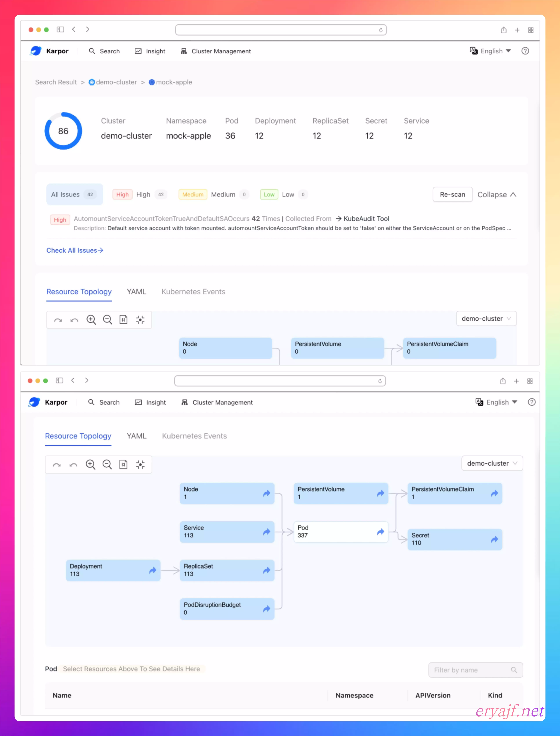This screenshot has height=736, width=560.
Task: Open the demo-cluster dropdown in top window
Action: (486, 319)
